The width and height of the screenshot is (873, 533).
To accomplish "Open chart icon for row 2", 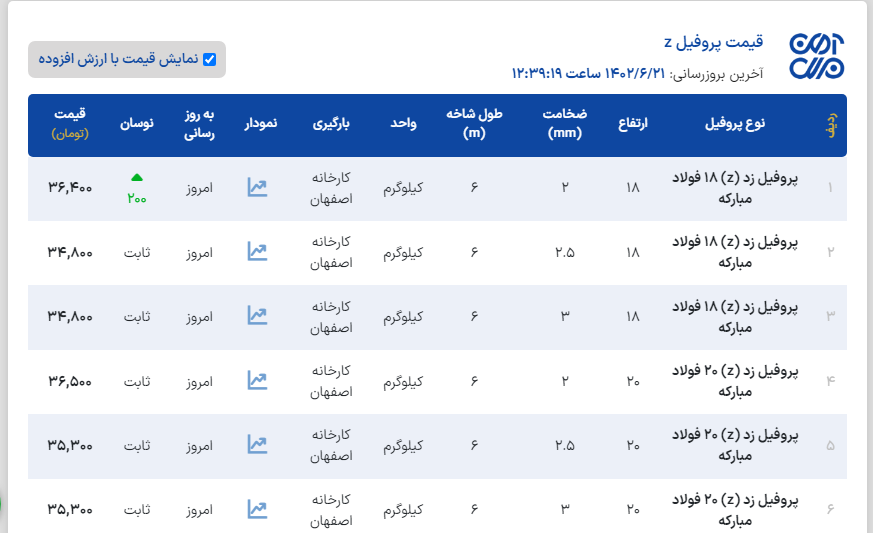I will [x=258, y=252].
